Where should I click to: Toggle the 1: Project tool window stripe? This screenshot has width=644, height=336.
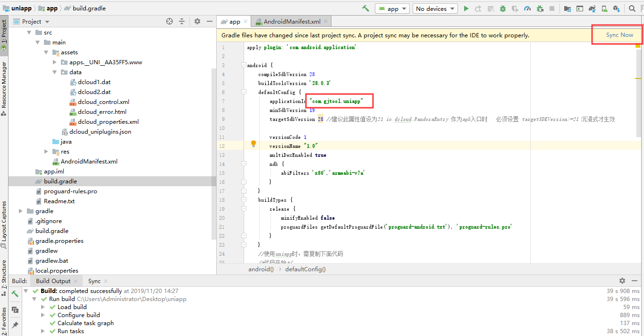(4, 35)
